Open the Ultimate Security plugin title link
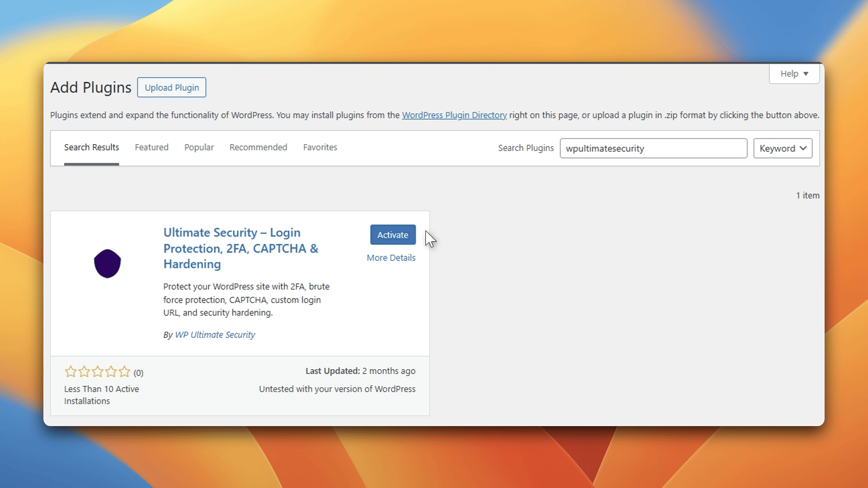868x488 pixels. coord(241,248)
